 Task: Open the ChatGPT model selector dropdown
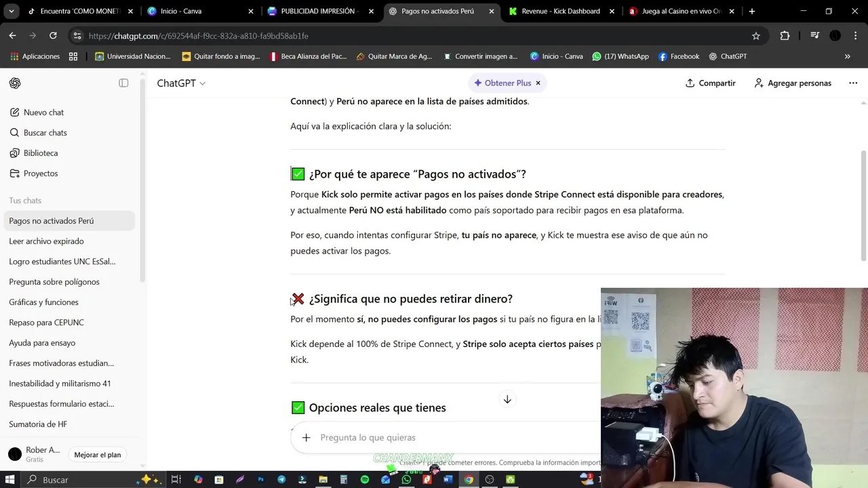pos(181,83)
